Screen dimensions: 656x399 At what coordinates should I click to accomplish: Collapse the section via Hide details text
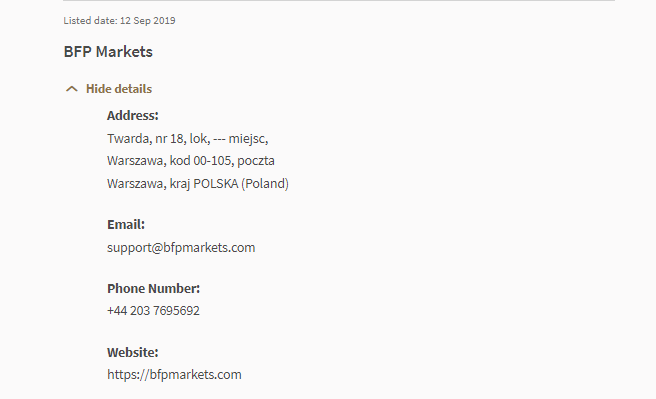[119, 89]
